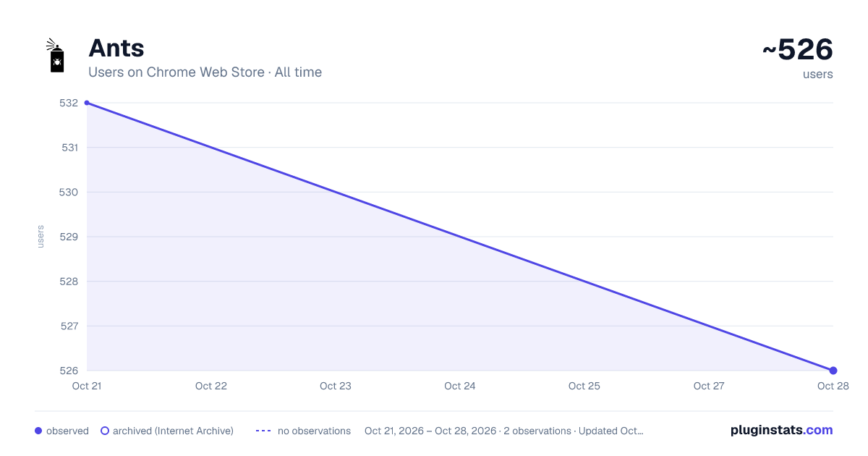Viewport: 868px width, 456px height.
Task: Click the 529 y-axis label
Action: (x=69, y=237)
